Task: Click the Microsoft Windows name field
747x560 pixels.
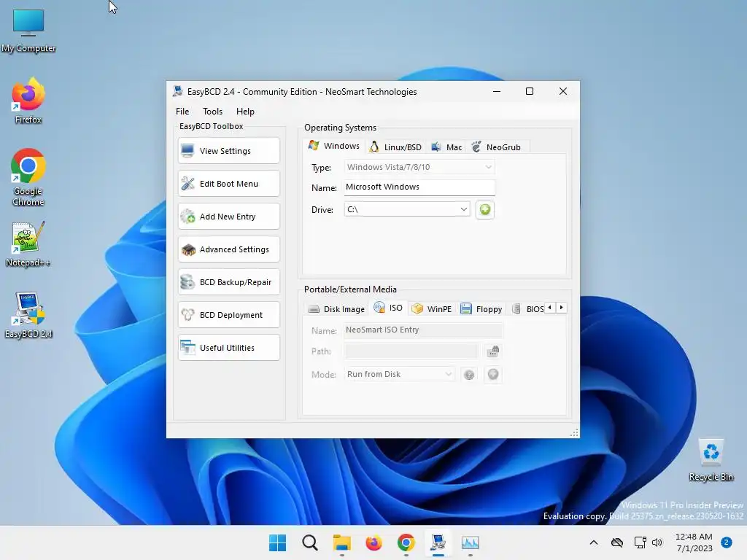Action: [x=419, y=187]
